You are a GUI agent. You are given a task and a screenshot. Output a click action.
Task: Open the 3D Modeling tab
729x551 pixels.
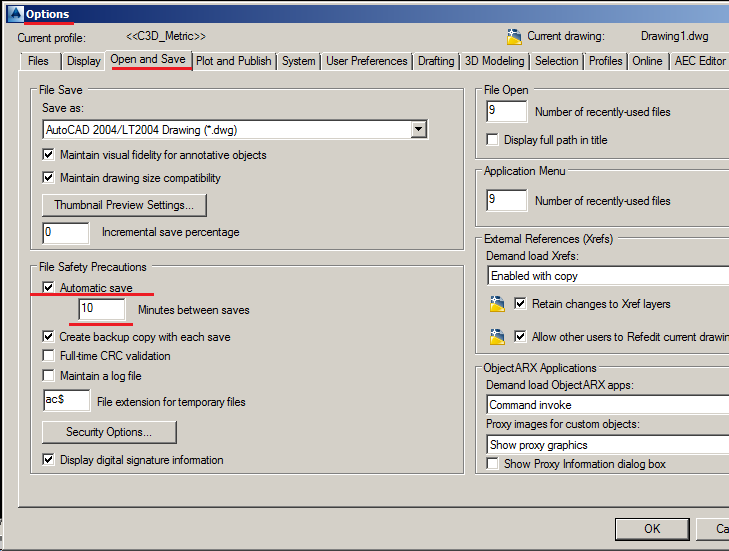[495, 61]
